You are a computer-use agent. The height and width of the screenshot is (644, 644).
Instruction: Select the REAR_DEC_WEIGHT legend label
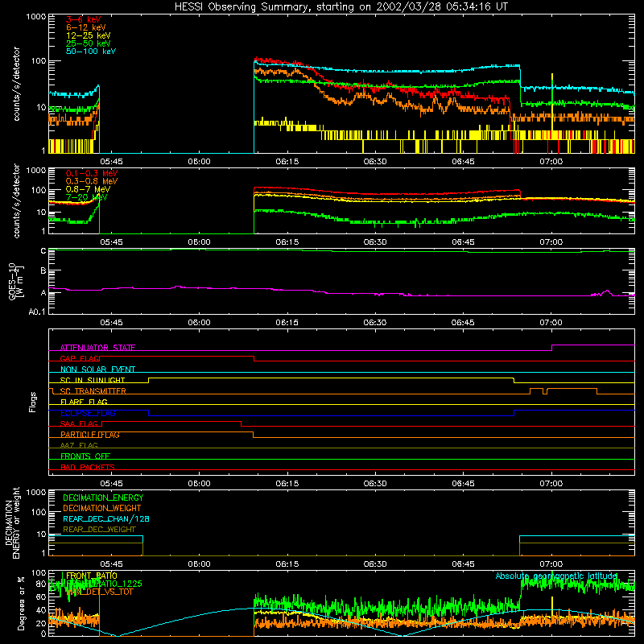99,530
